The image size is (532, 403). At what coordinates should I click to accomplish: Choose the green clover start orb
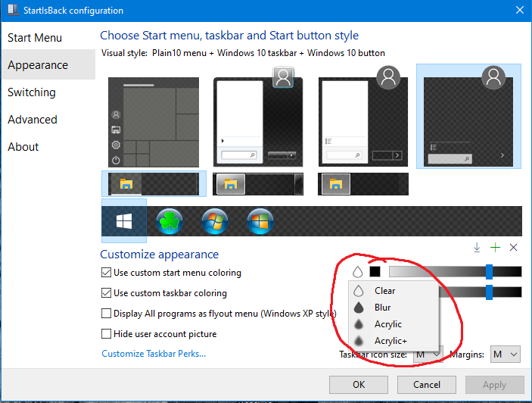pyautogui.click(x=170, y=221)
